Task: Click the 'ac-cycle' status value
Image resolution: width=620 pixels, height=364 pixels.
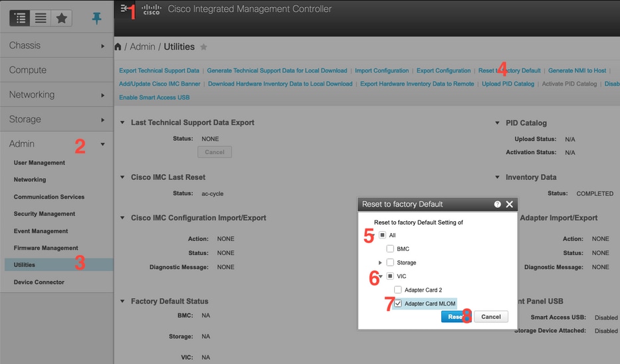Action: click(213, 194)
